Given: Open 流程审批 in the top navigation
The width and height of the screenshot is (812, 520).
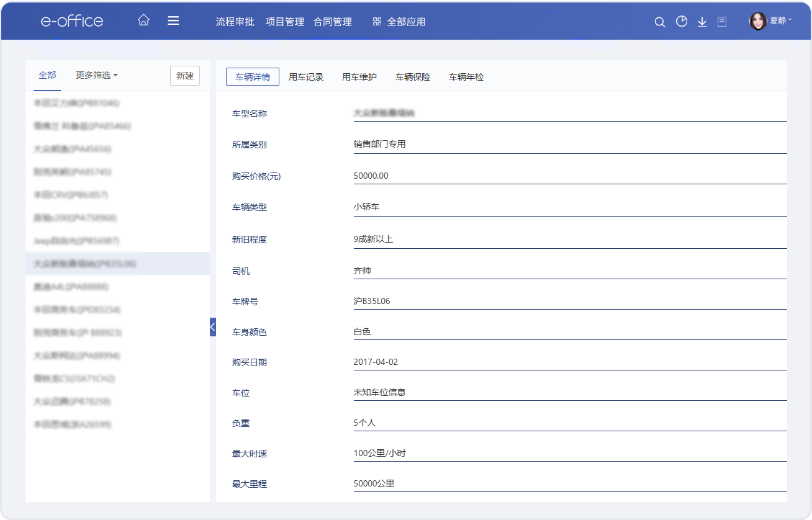Looking at the screenshot, I should coord(235,22).
